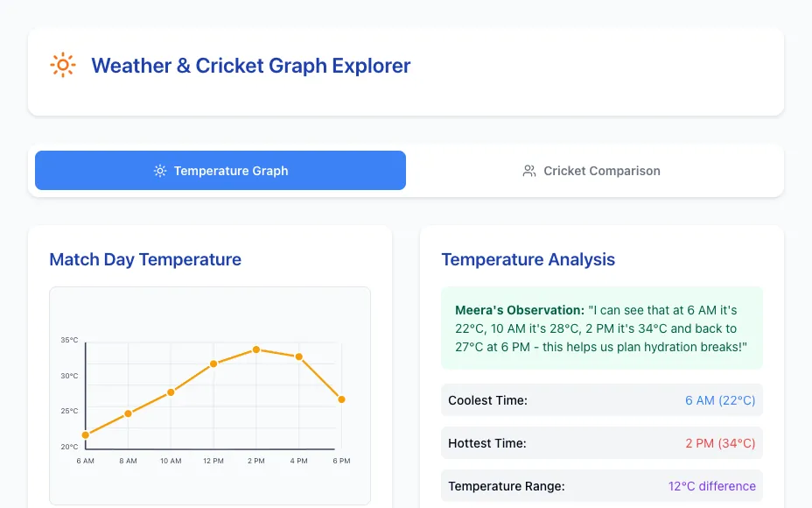Click the sun icon in Temperature Graph tab

coord(160,171)
